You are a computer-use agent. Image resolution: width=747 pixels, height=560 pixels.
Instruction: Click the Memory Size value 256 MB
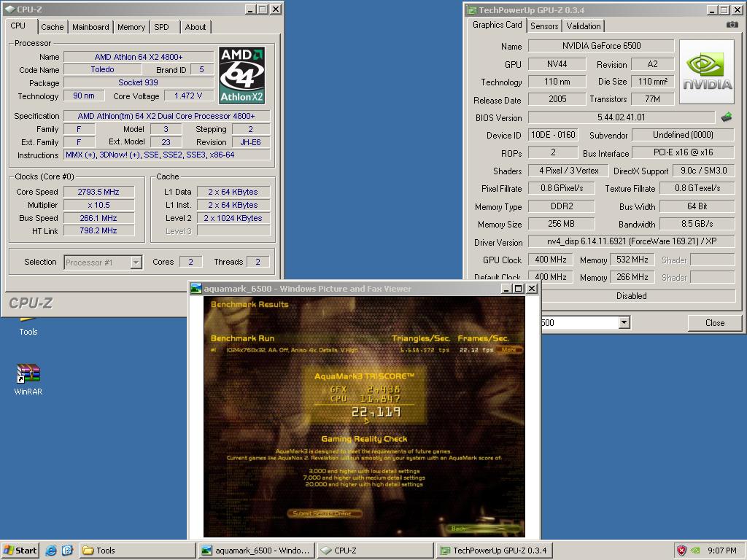562,224
